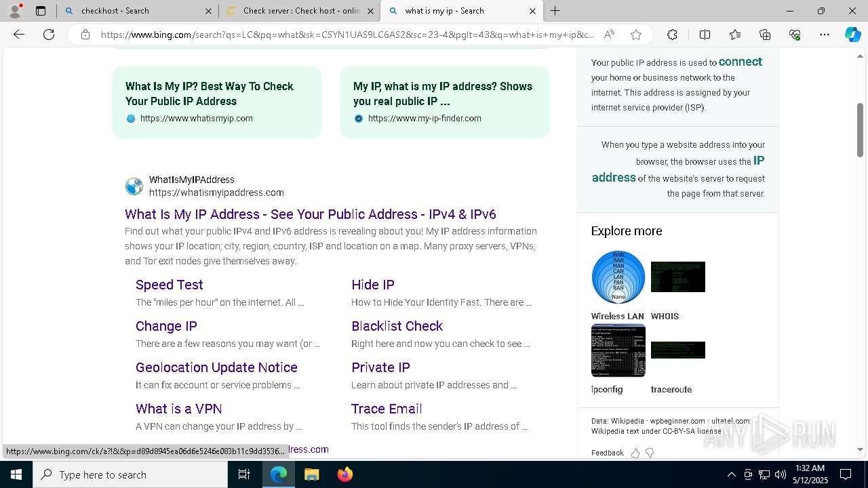Open tab actions menu icon
The height and width of the screenshot is (488, 868).
click(x=41, y=11)
